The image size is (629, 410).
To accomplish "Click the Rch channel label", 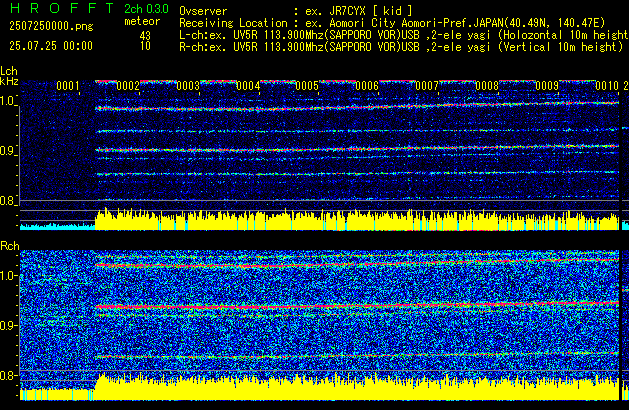I will pos(10,246).
